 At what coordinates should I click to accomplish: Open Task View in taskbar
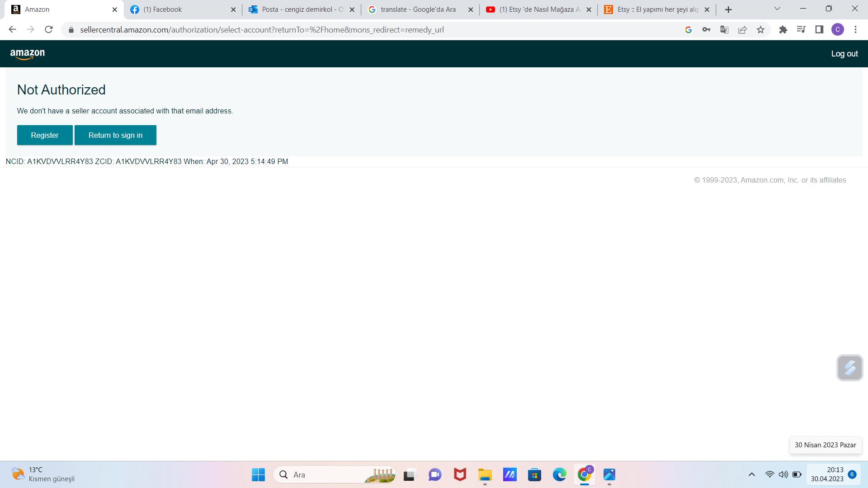click(x=409, y=475)
